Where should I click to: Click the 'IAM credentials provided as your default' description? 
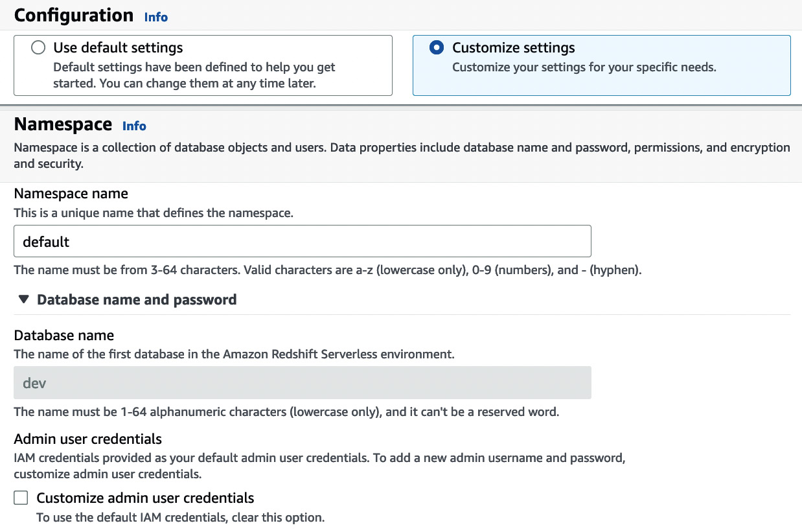(319, 466)
